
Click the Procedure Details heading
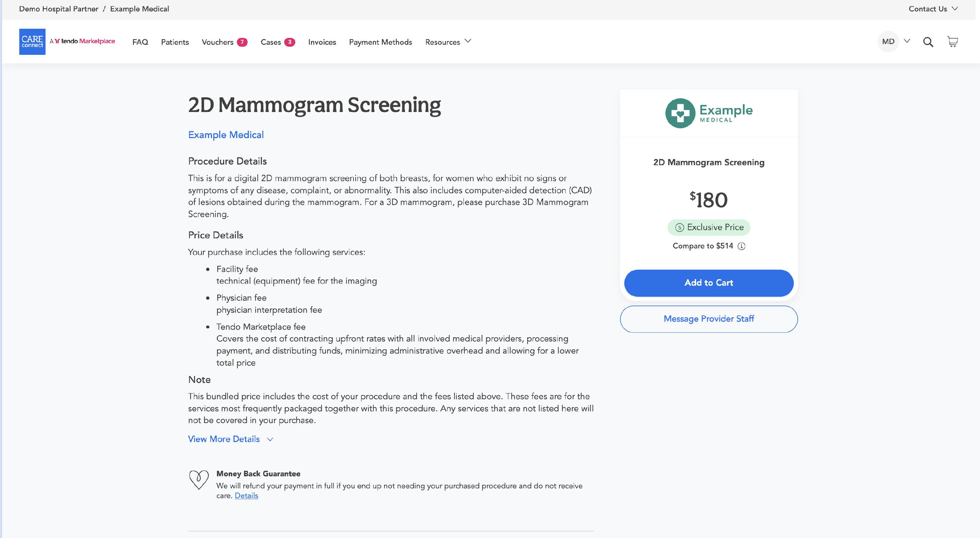(227, 161)
